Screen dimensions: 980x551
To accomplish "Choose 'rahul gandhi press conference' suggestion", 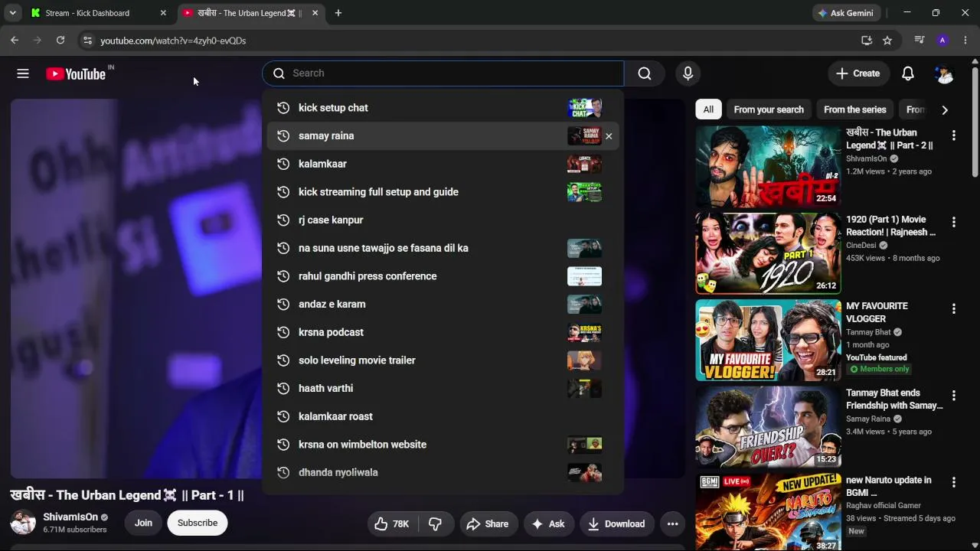I will (x=443, y=276).
